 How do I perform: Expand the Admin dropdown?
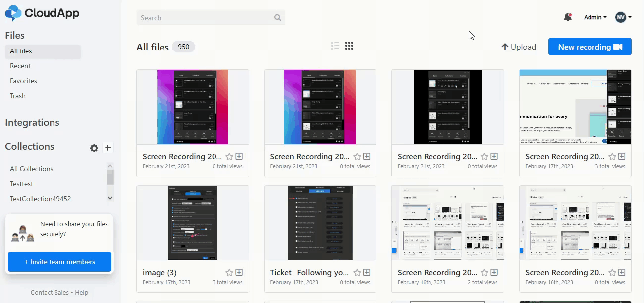pyautogui.click(x=595, y=17)
